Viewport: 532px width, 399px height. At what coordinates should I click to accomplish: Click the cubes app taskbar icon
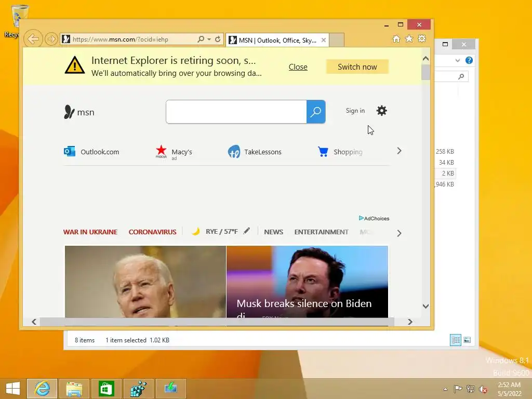[x=138, y=389]
